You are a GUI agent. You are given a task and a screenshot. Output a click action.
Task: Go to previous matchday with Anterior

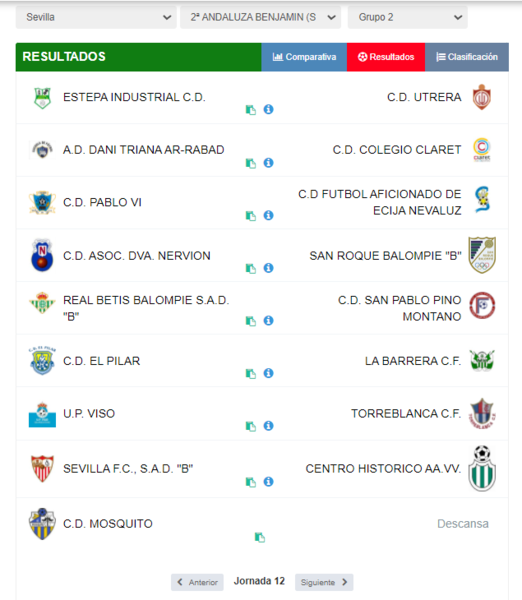(x=197, y=582)
